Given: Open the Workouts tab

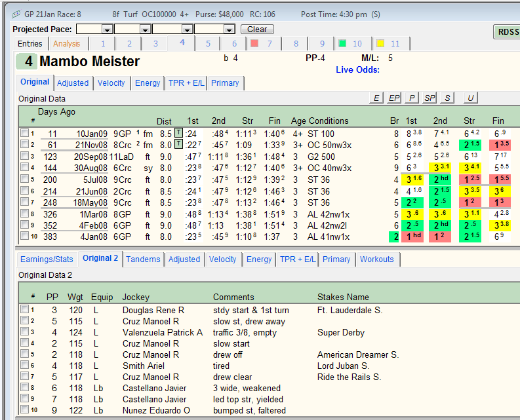Looking at the screenshot, I should pyautogui.click(x=377, y=259).
